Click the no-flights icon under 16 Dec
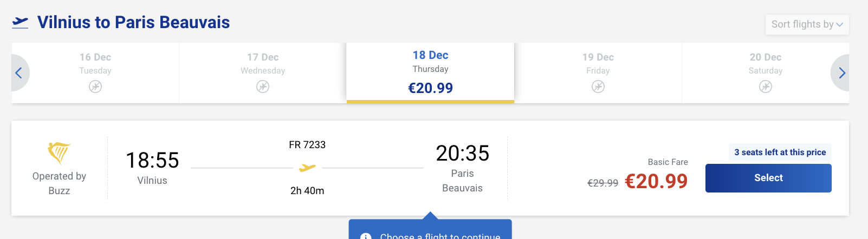 pos(95,87)
